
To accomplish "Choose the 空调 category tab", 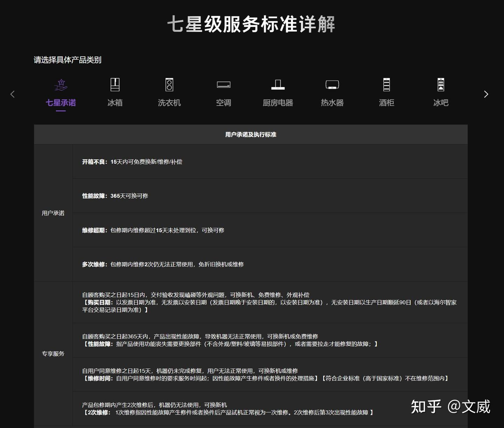I will [224, 103].
